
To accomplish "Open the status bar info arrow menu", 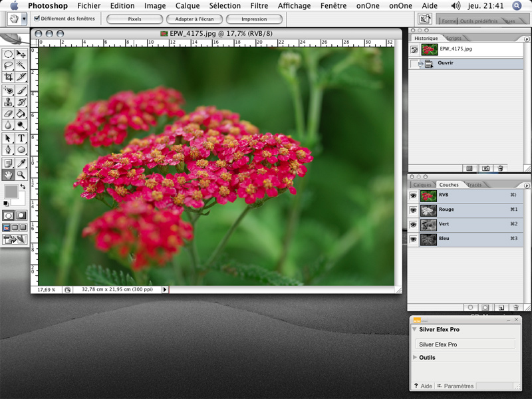I will (165, 289).
